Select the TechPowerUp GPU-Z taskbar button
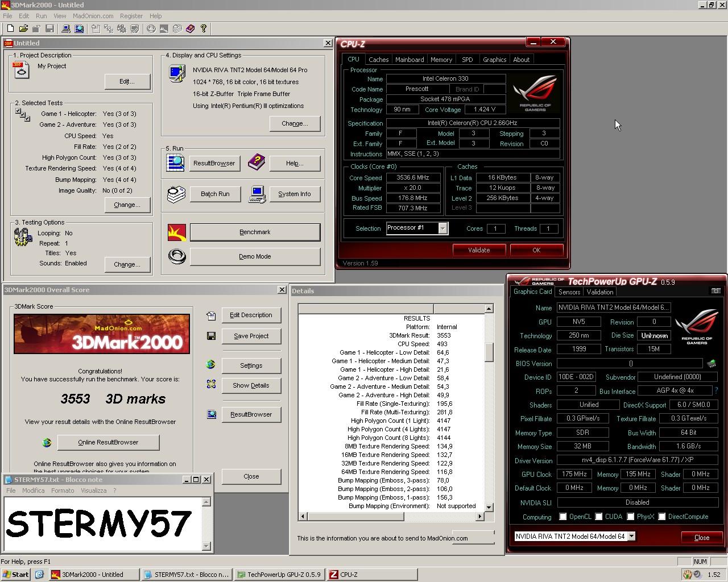 (280, 575)
